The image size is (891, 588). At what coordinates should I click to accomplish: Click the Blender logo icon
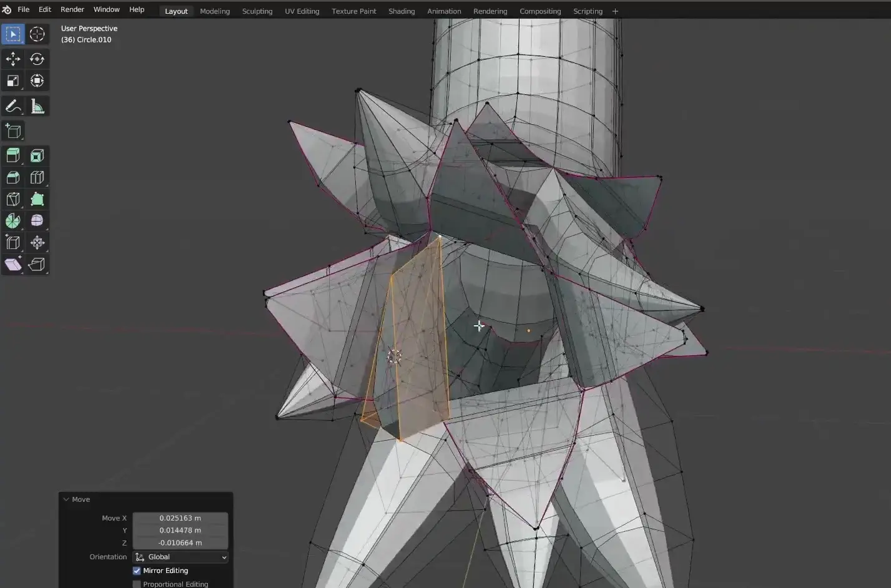point(7,10)
